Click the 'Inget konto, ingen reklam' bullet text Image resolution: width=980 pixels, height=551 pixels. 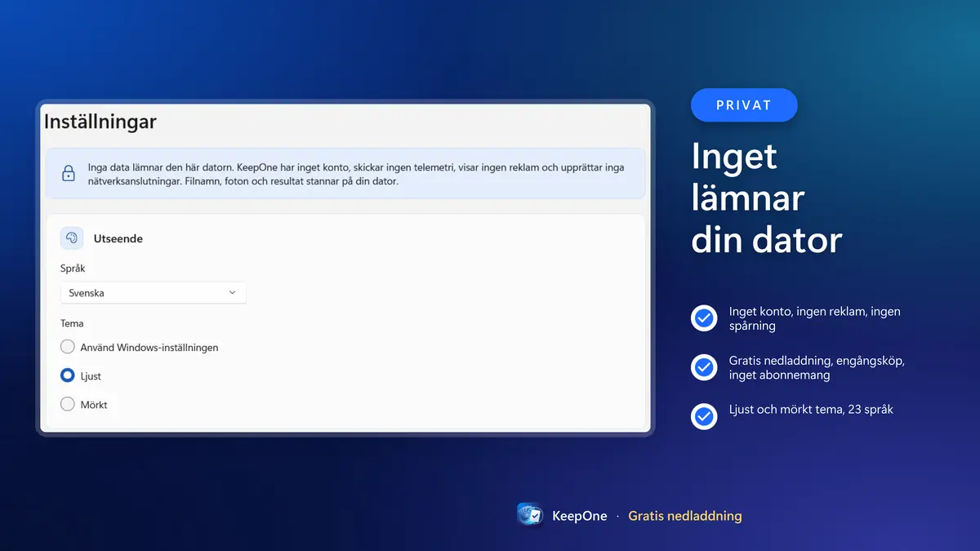[815, 318]
